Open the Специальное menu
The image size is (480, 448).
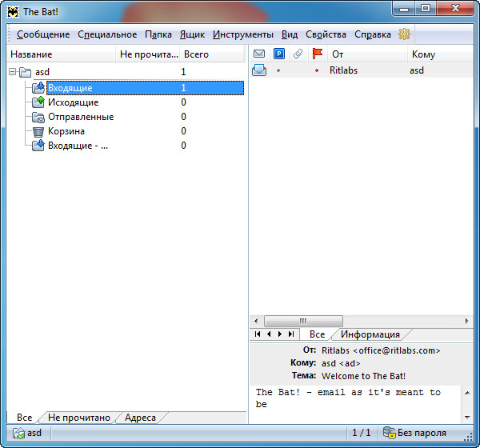coord(107,34)
